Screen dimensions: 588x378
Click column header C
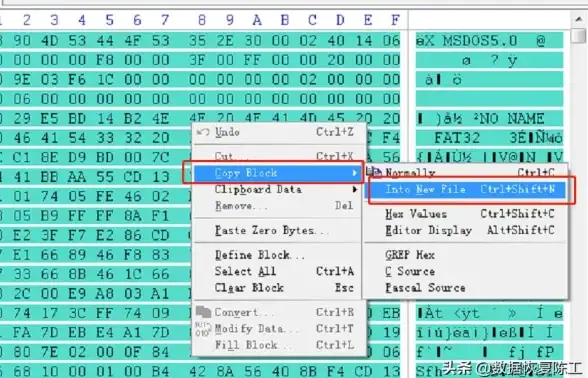coord(312,20)
